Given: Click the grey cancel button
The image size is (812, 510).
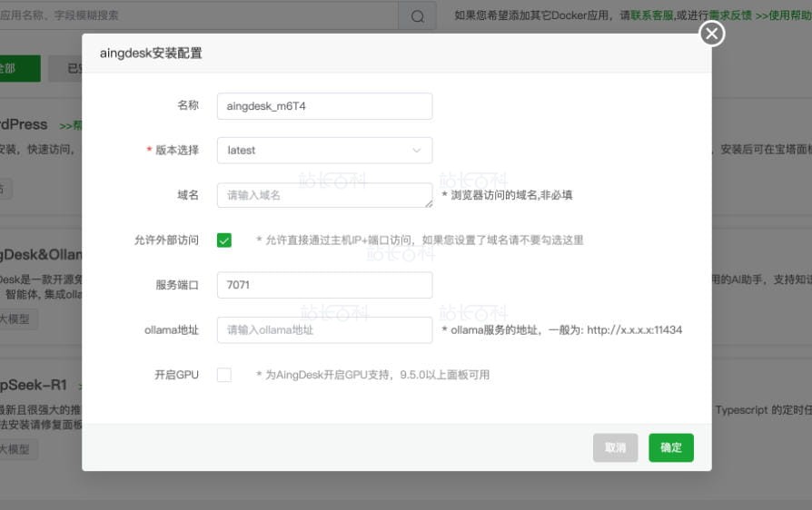Looking at the screenshot, I should tap(615, 447).
